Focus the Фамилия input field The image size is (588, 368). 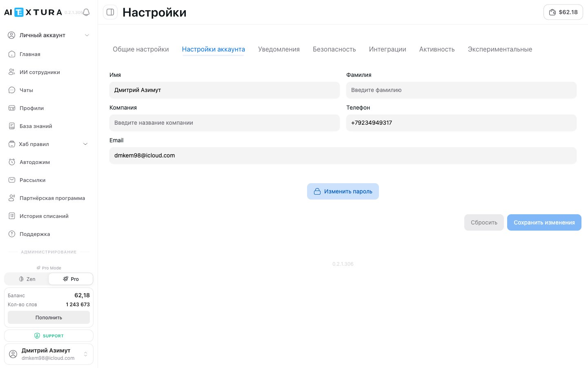click(461, 90)
